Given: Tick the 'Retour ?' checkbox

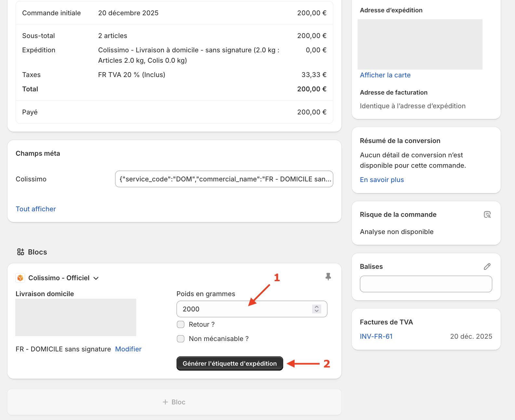Looking at the screenshot, I should [180, 324].
